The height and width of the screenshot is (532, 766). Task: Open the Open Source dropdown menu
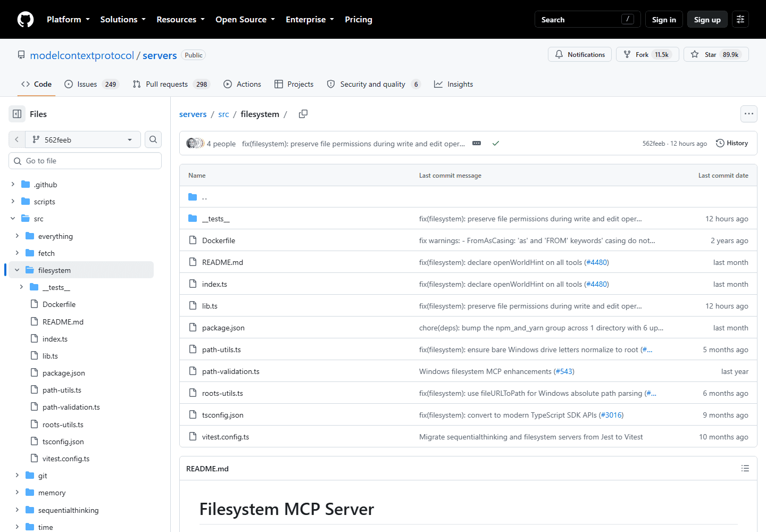tap(245, 20)
